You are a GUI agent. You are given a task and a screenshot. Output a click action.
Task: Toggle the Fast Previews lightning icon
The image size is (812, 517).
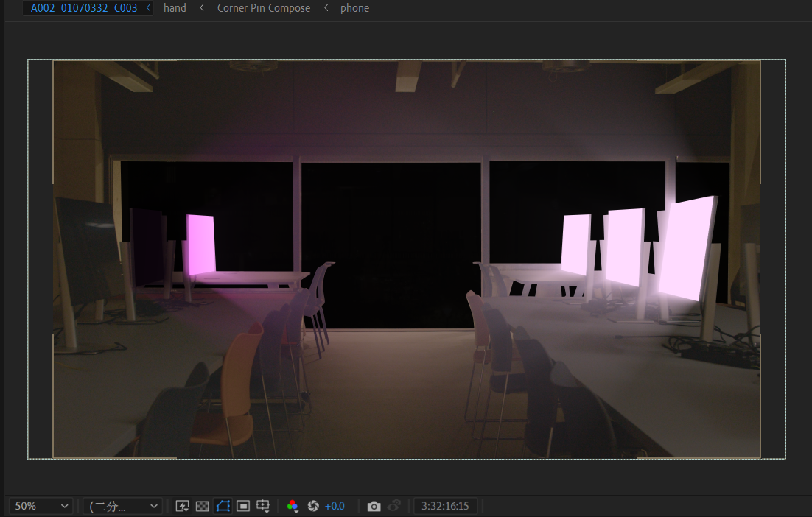point(182,506)
